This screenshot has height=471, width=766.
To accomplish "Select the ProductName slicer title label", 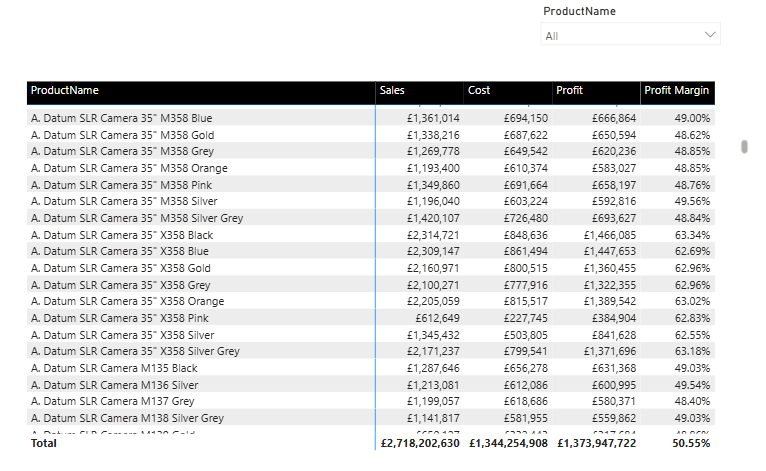I will pos(579,12).
